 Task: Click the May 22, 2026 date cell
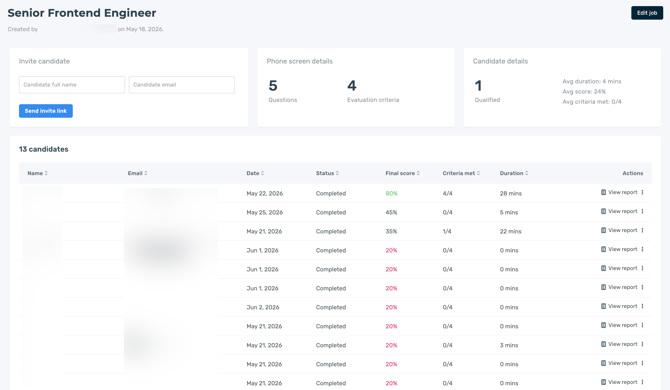(264, 194)
